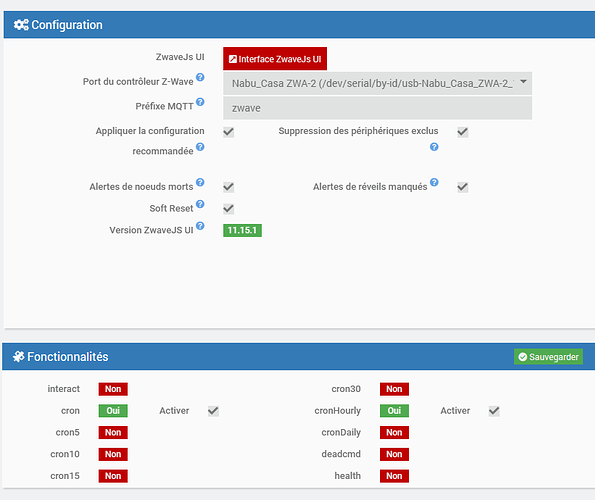This screenshot has width=595, height=500.
Task: Click help icon beside configuration recommandée
Action: click(200, 147)
